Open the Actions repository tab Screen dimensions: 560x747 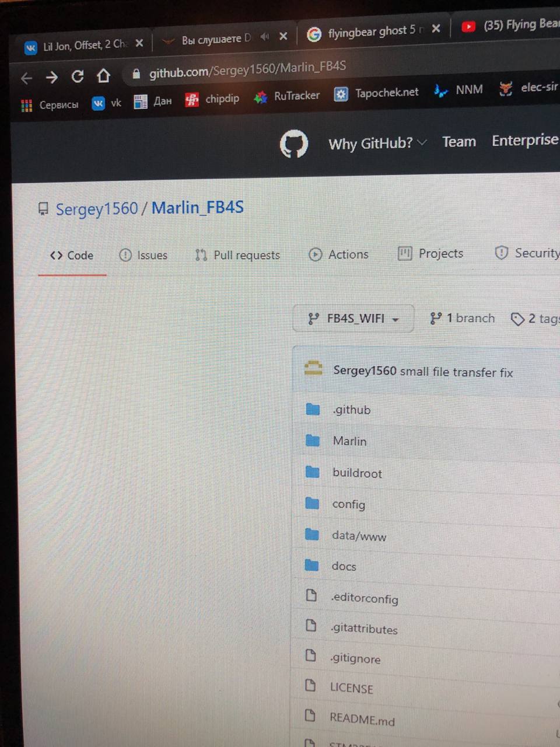(339, 254)
